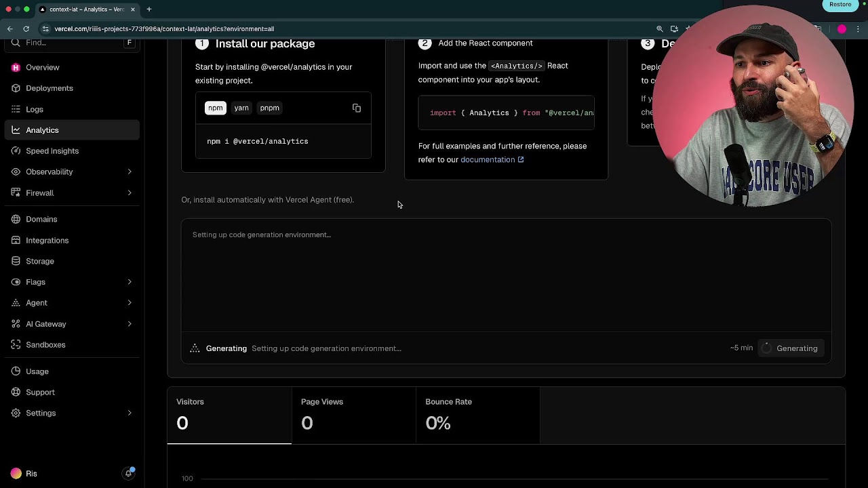868x488 pixels.
Task: Click the Vercel Agent triangle icon beside Generating
Action: (x=195, y=348)
